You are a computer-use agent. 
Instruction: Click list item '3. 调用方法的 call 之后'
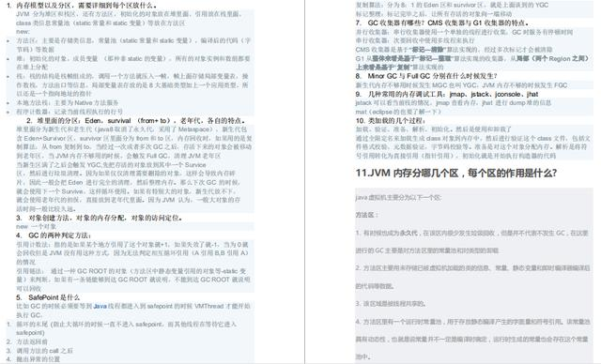[x=39, y=350]
